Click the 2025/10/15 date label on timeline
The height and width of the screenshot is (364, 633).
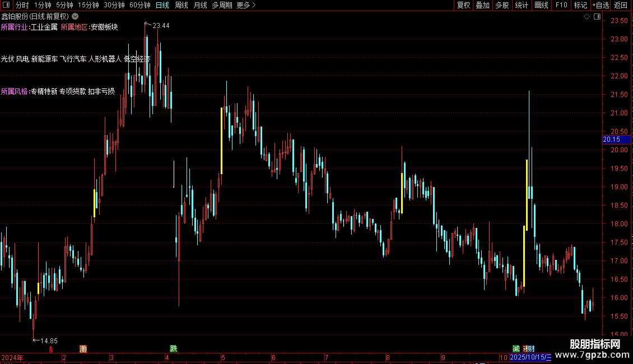[530, 357]
